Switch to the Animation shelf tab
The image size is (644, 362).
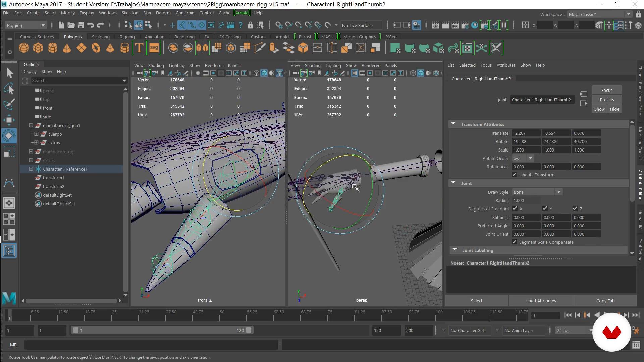(x=154, y=37)
